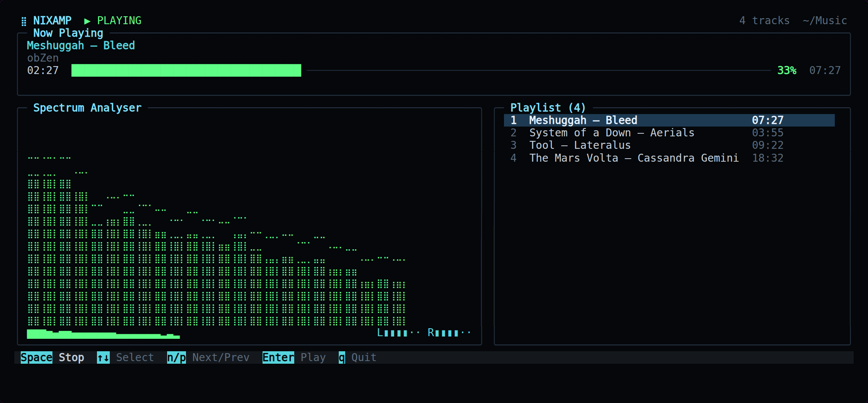Viewport: 868px width, 403px height.
Task: Click the n/p key hint
Action: [x=176, y=357]
